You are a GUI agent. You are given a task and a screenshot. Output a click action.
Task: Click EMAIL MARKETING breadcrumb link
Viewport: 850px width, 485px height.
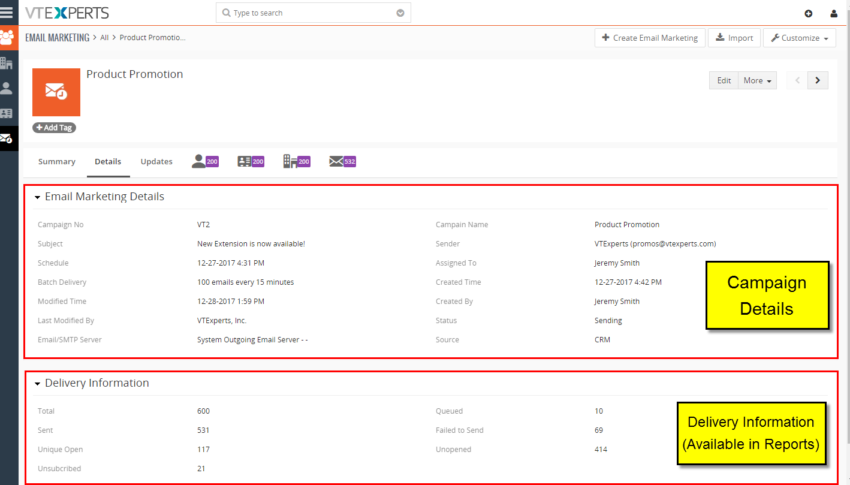[57, 37]
